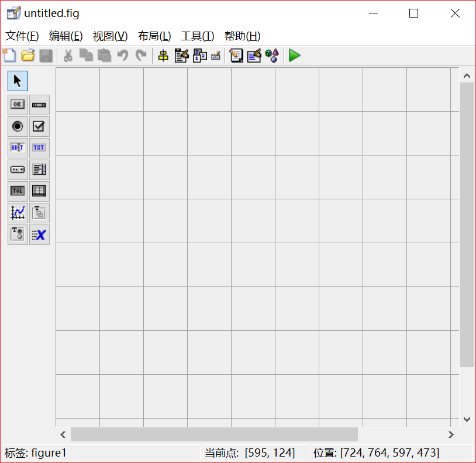This screenshot has width=476, height=463.
Task: Select the Toggle Button (TGL) component
Action: pyautogui.click(x=18, y=191)
